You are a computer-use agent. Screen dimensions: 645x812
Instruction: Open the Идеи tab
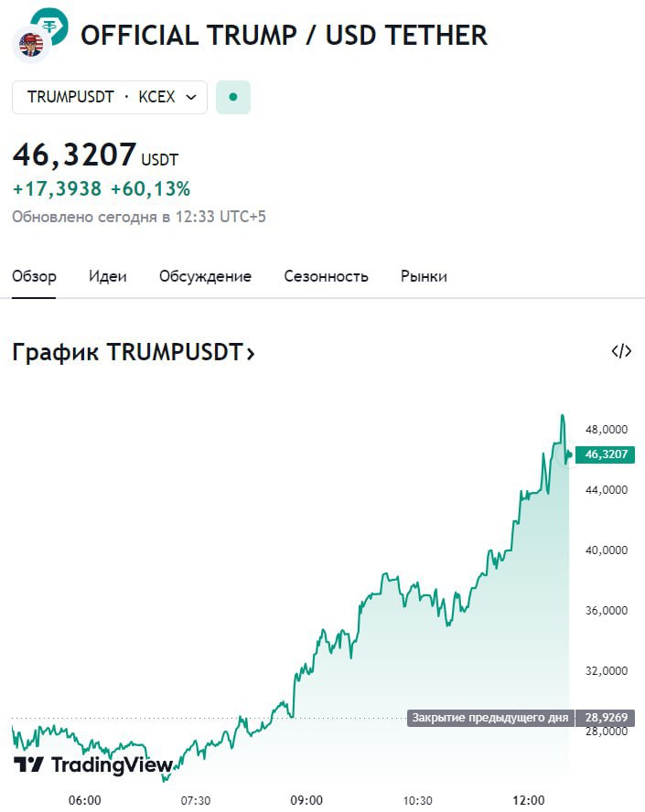click(108, 276)
